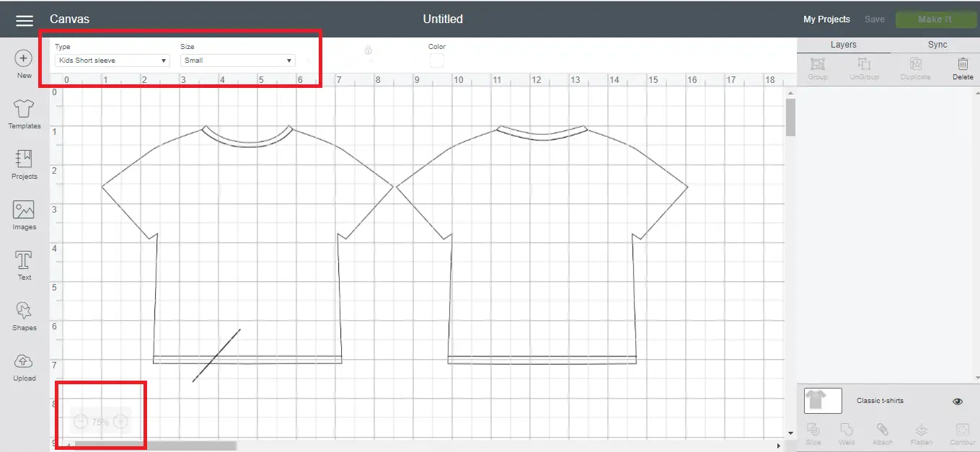Expand the Size dropdown showing Small
Screen dimensions: 980x452
[237, 61]
